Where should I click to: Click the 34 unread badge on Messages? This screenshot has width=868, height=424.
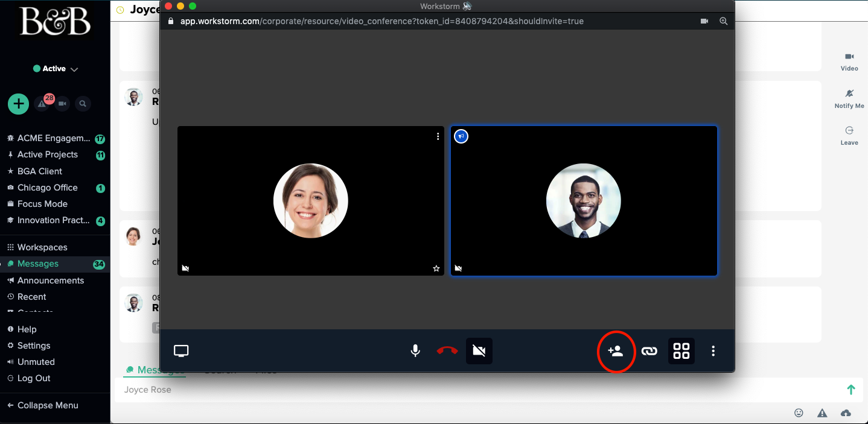coord(100,264)
